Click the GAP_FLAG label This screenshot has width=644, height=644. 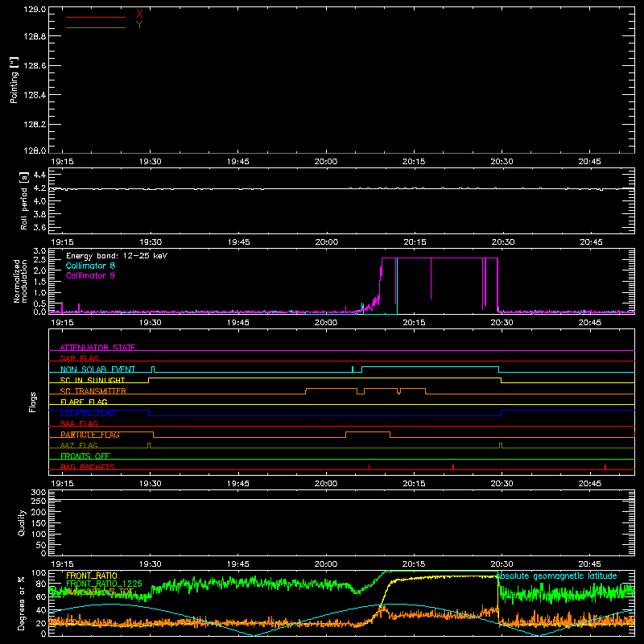click(x=80, y=358)
